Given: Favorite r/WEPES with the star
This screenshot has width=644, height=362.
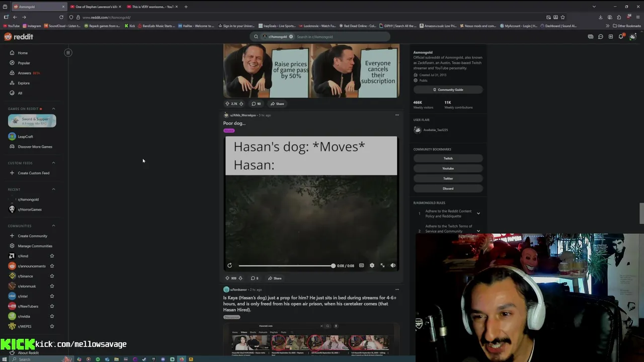Looking at the screenshot, I should click(x=52, y=326).
